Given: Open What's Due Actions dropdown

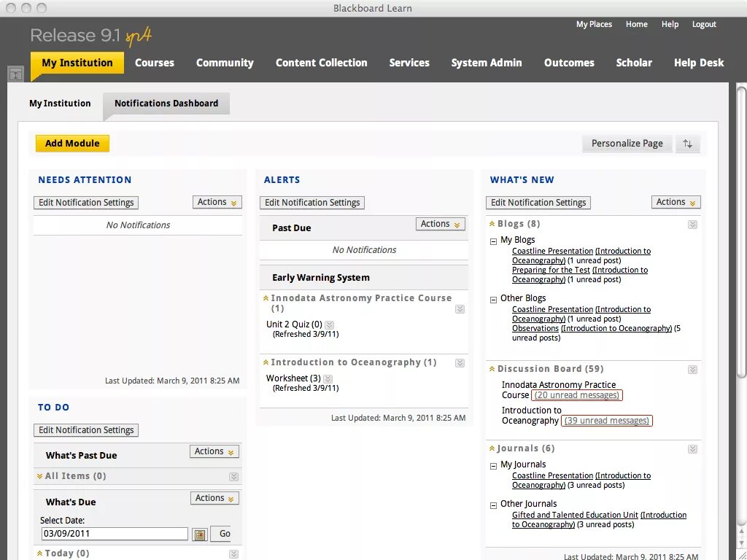Looking at the screenshot, I should click(214, 498).
